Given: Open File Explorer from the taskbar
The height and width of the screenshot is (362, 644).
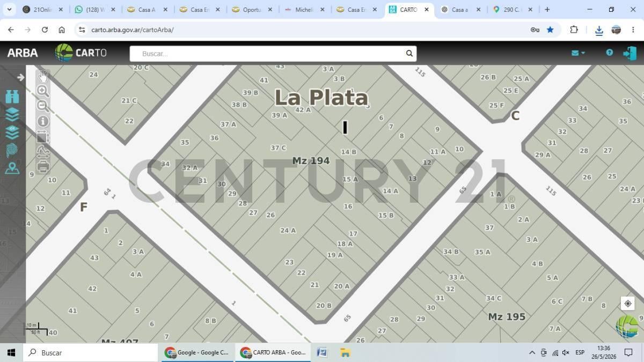Looking at the screenshot, I should (345, 352).
